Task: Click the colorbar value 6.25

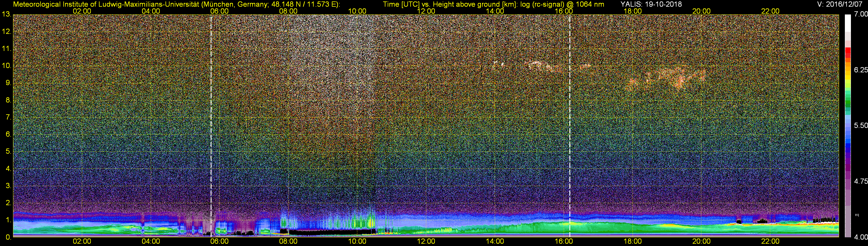Action: pyautogui.click(x=860, y=70)
